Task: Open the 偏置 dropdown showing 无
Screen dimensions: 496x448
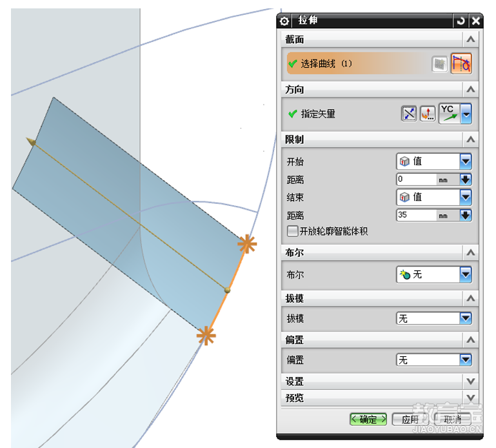Action: (434, 360)
